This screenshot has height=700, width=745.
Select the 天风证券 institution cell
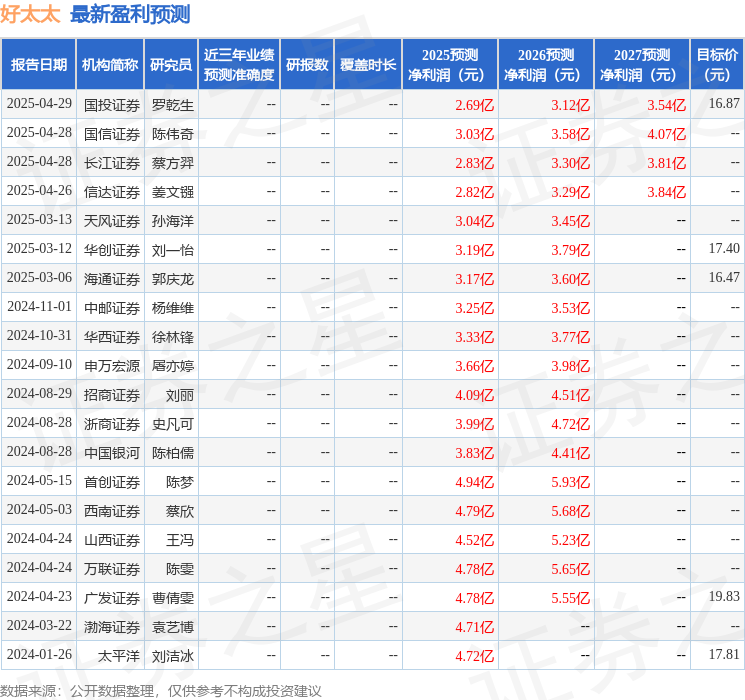tap(112, 221)
